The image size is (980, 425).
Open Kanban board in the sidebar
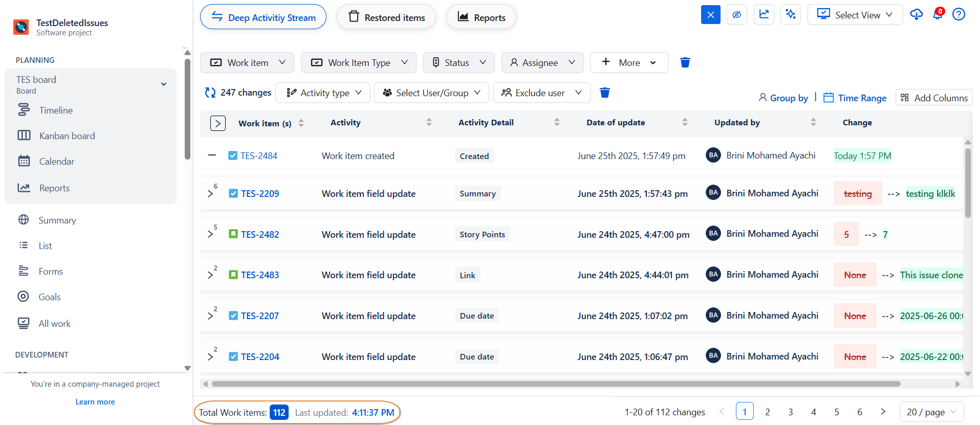tap(67, 136)
